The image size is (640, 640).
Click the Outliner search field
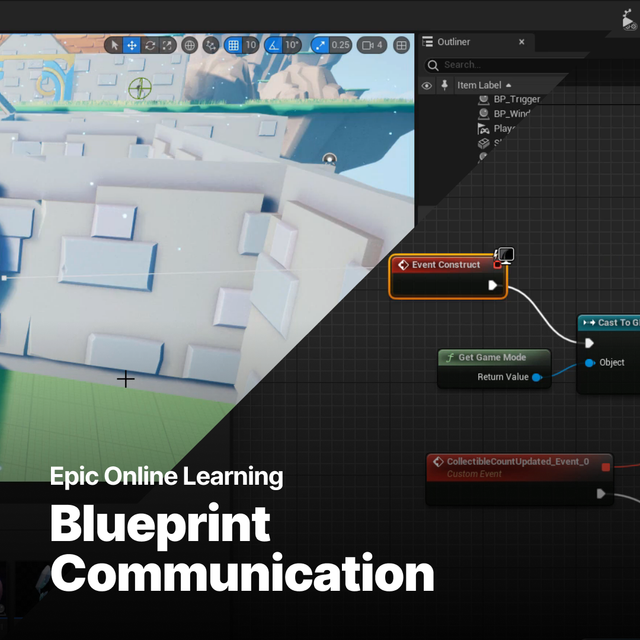pos(500,65)
